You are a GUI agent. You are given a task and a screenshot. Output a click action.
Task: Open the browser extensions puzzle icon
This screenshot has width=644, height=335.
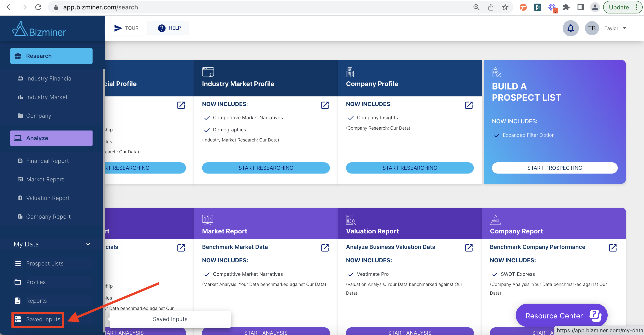566,7
